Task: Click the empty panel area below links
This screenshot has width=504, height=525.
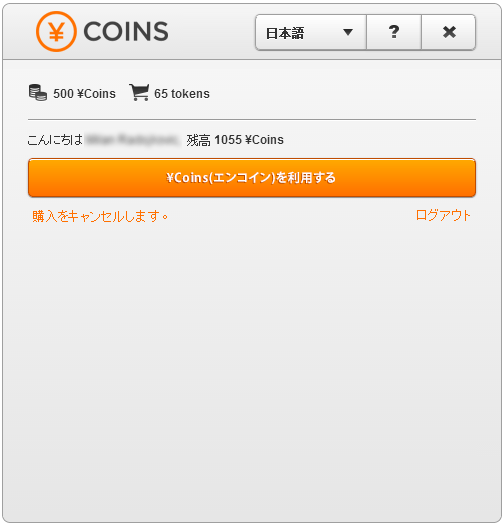Action: [x=252, y=368]
